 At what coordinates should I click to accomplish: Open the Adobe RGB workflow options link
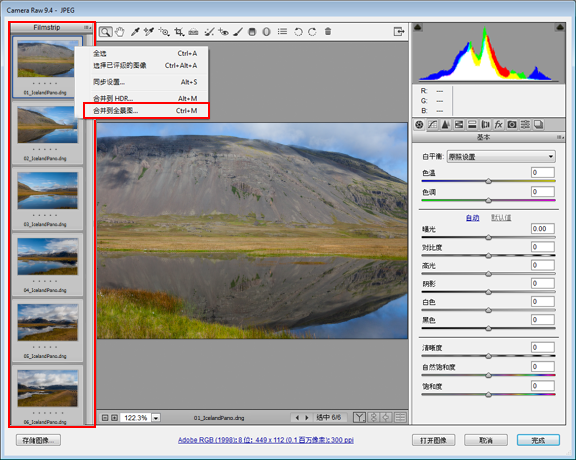(x=266, y=440)
